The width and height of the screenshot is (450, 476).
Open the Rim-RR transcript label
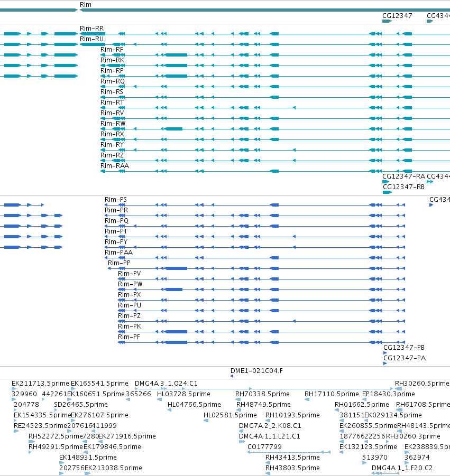coord(92,28)
